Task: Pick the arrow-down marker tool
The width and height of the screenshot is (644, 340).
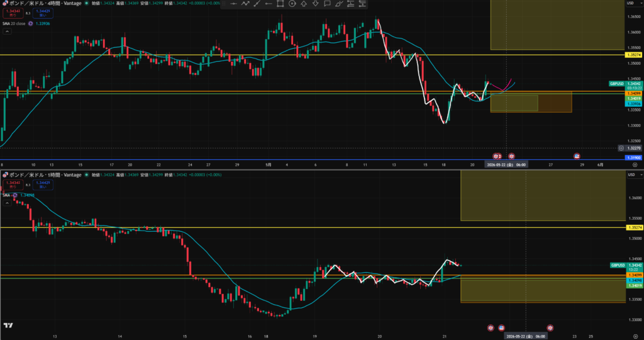Action: point(316,4)
